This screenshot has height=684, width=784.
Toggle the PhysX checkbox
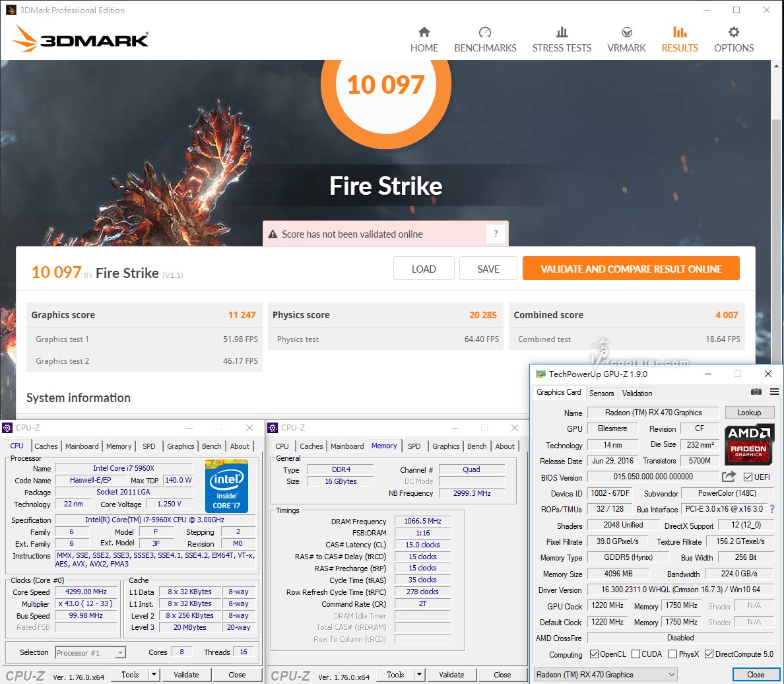672,654
